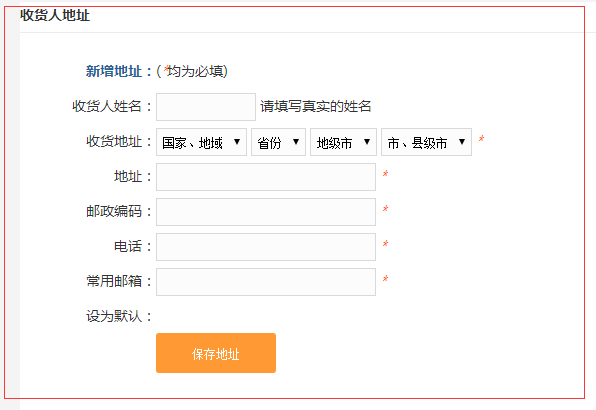596x410 pixels.
Task: Click the 设为默认 label
Action: tap(114, 316)
